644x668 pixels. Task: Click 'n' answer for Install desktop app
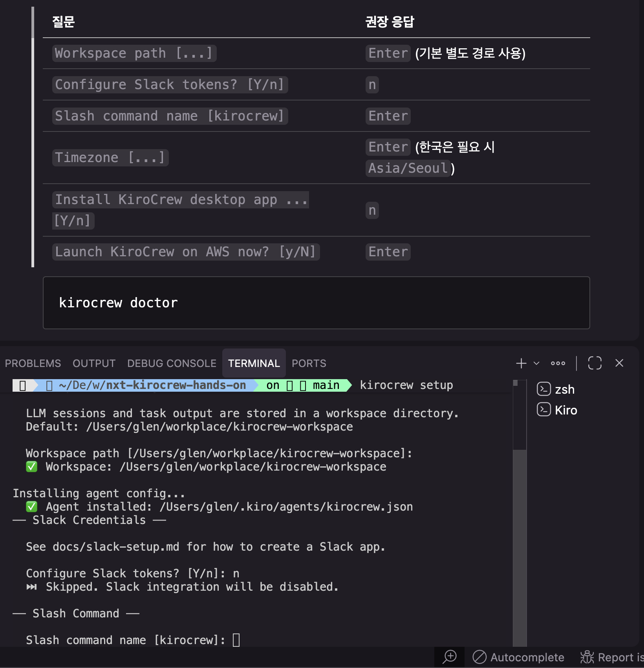coord(372,210)
